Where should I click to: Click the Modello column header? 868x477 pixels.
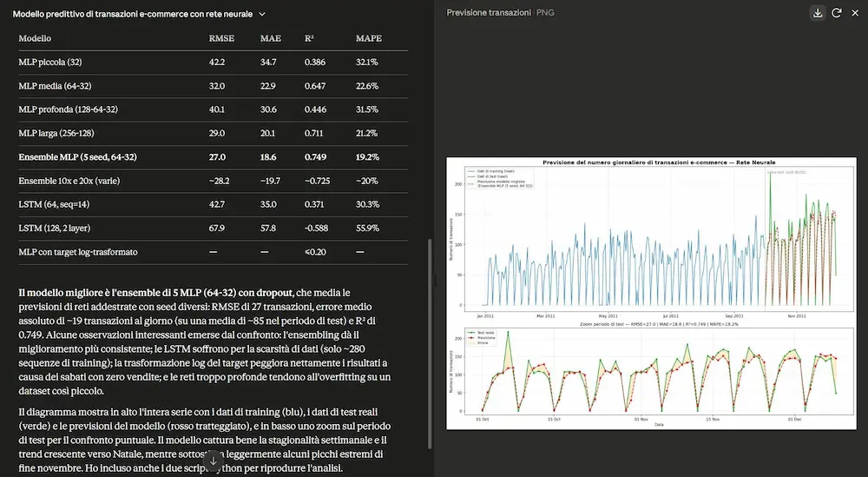tap(35, 38)
